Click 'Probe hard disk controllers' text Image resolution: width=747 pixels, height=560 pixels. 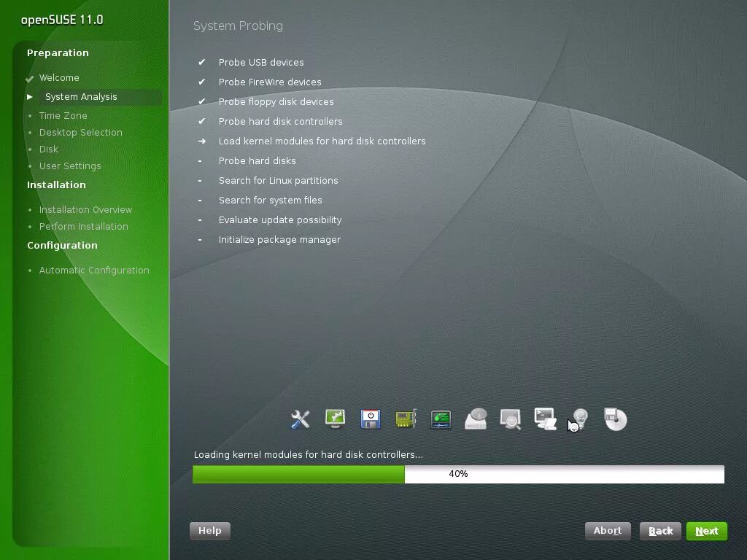pos(280,122)
